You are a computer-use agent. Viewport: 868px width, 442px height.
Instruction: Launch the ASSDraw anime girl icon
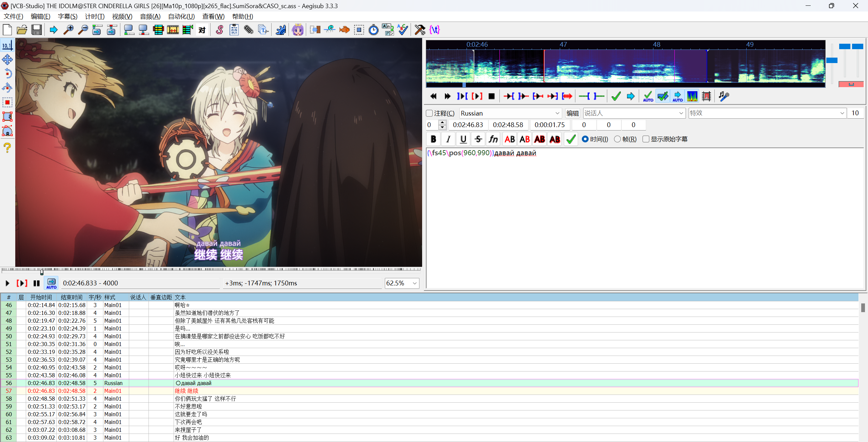pyautogui.click(x=298, y=30)
